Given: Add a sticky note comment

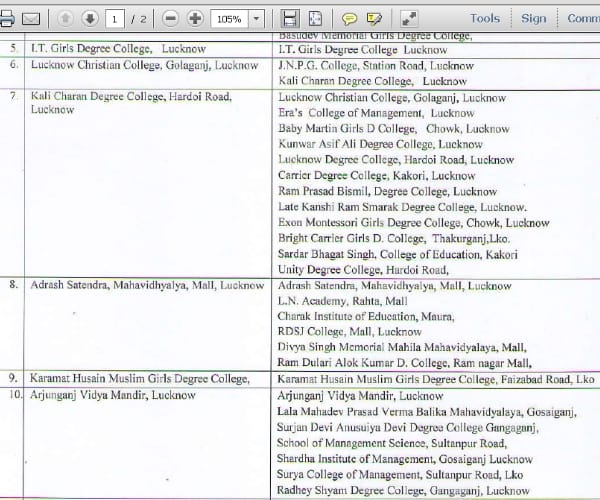Looking at the screenshot, I should [x=349, y=18].
